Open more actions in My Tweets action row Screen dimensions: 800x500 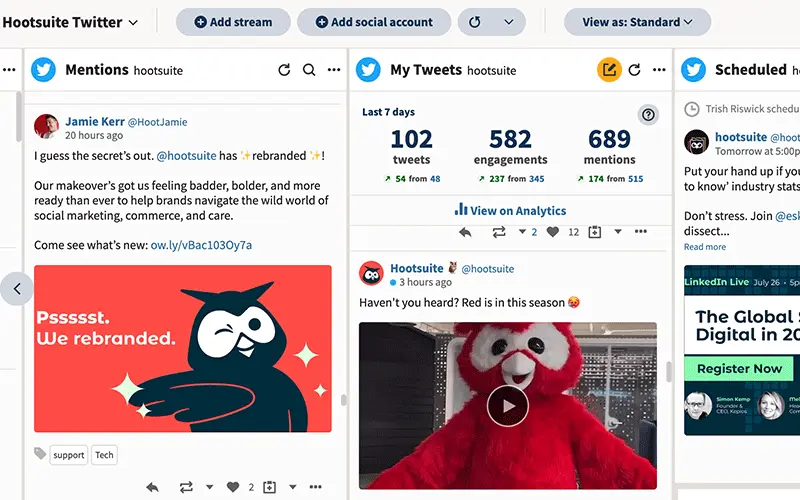click(641, 232)
